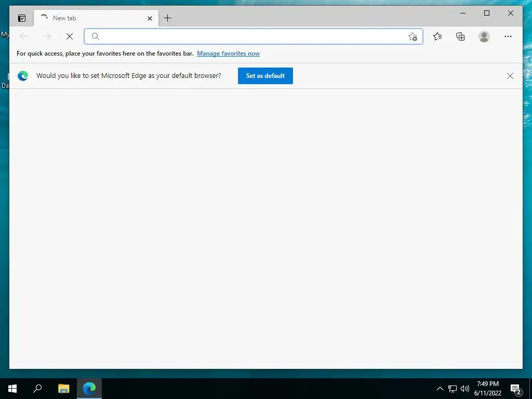This screenshot has width=532, height=399.
Task: Open the clock showing 7:49 PM
Action: point(487,389)
